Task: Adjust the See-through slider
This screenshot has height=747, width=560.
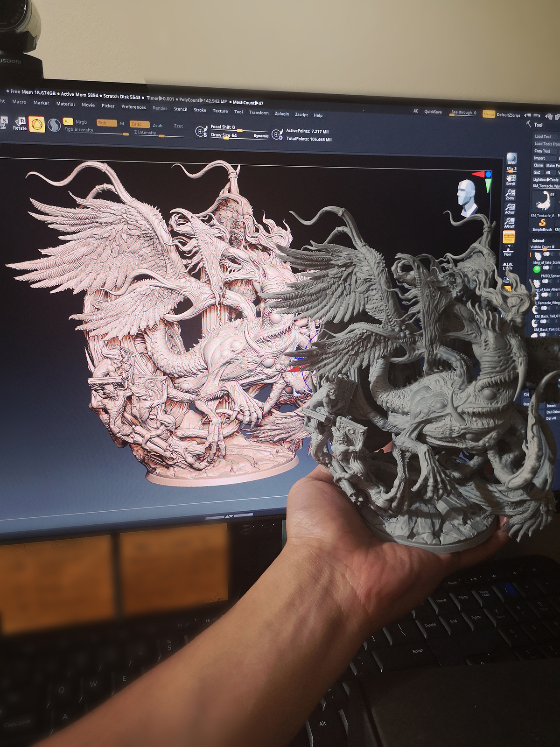Action: [463, 113]
